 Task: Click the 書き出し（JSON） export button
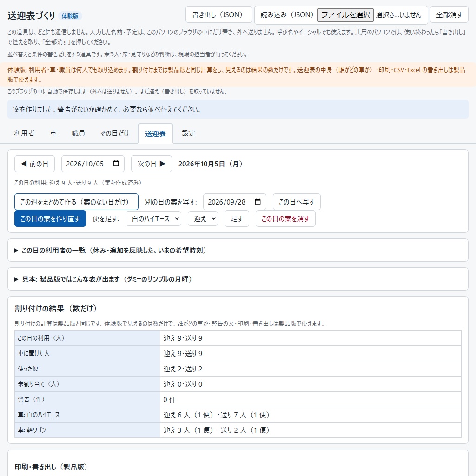coord(218,14)
